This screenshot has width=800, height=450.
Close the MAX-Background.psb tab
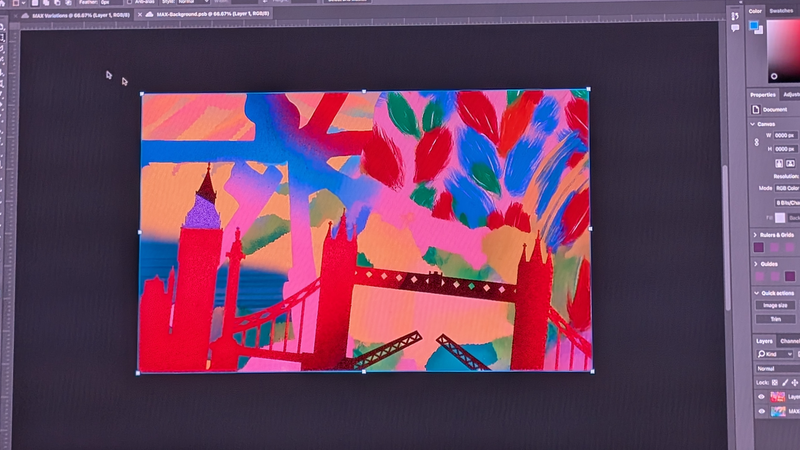(x=140, y=15)
